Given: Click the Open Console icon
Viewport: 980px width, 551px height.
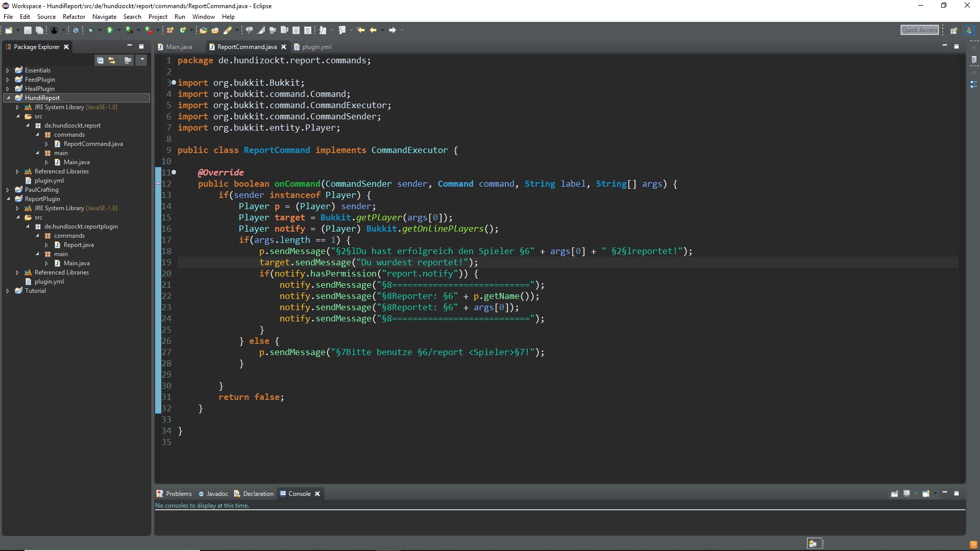Looking at the screenshot, I should point(926,493).
